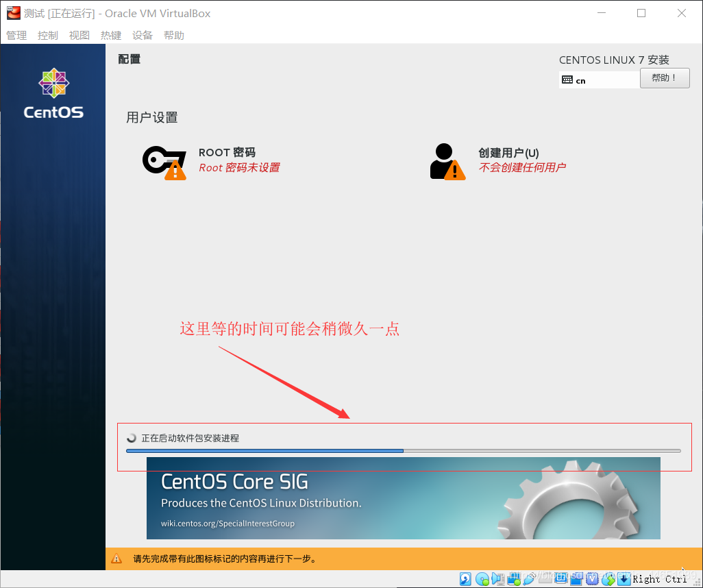703x588 pixels.
Task: Click the hard disk activity status icon
Action: (465, 578)
